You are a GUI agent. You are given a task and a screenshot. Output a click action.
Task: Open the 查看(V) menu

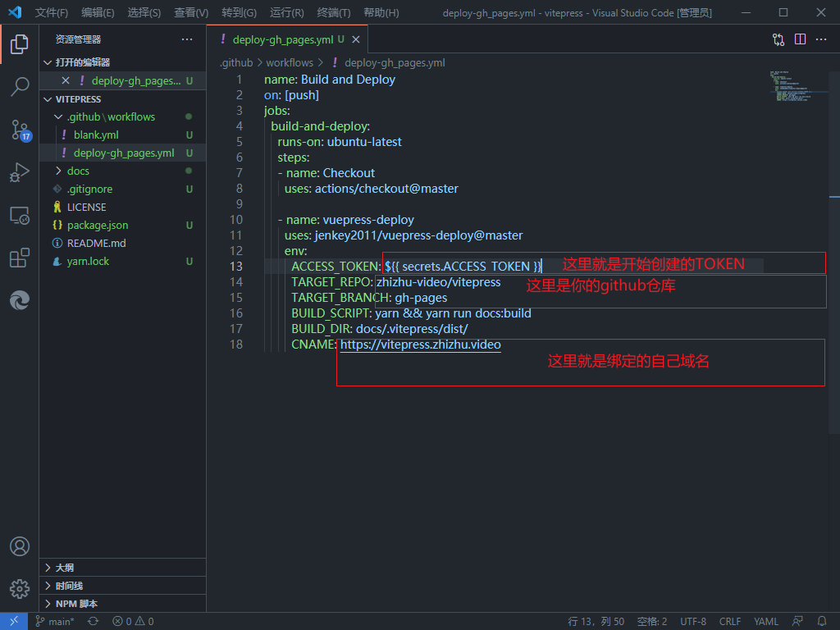pos(191,12)
